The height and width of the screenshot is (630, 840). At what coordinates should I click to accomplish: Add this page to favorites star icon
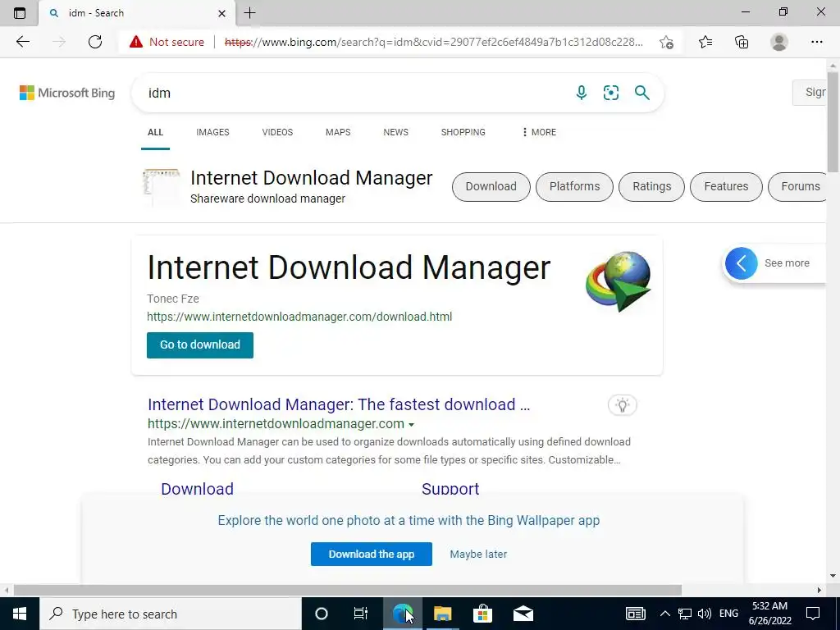(x=666, y=42)
